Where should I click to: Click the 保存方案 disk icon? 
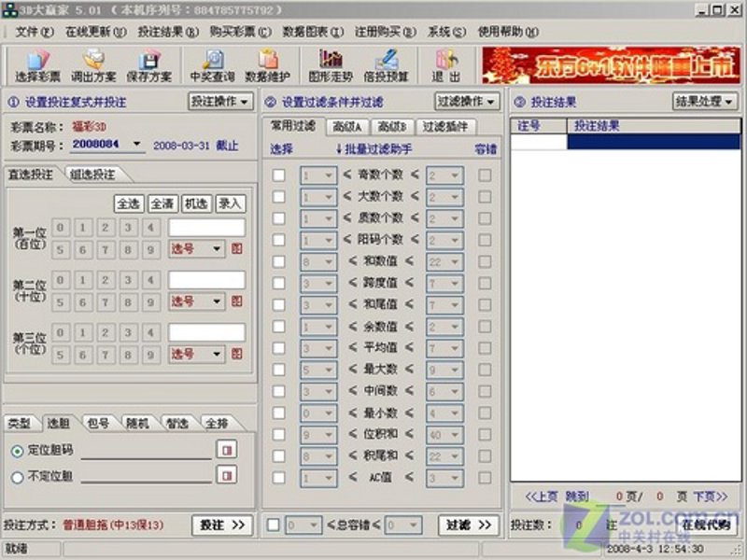[149, 65]
